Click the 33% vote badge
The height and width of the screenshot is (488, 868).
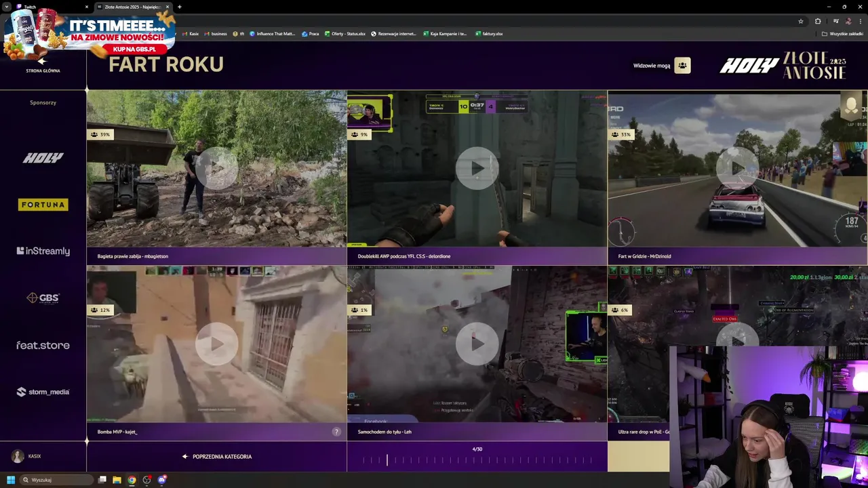pyautogui.click(x=620, y=134)
